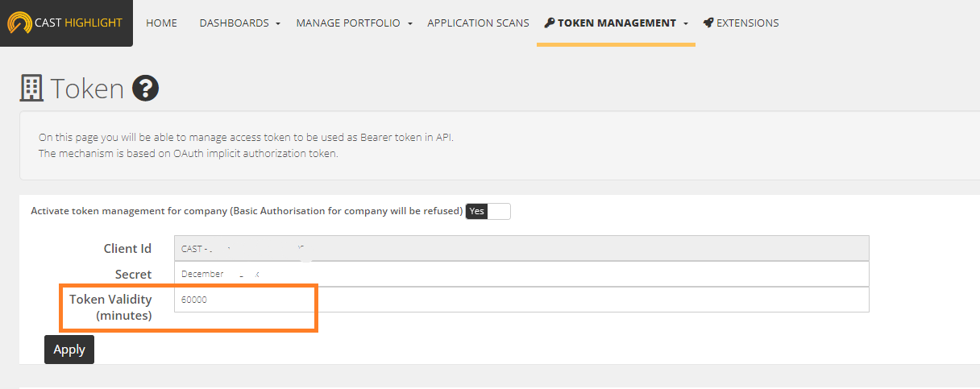
Task: Click the Client Id label
Action: 127,248
